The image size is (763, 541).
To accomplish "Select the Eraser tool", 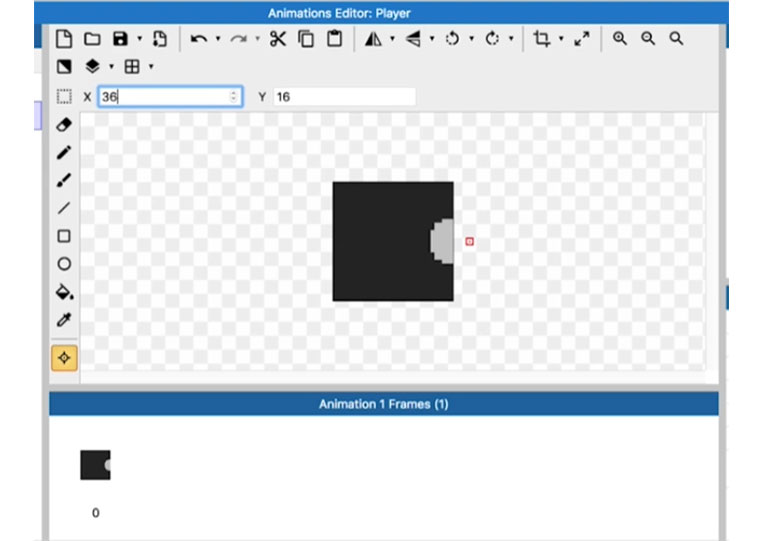I will pos(64,125).
